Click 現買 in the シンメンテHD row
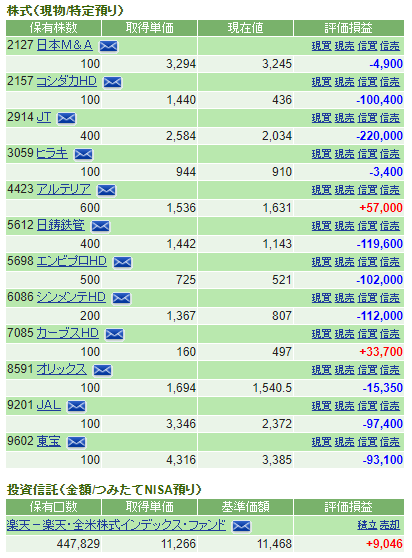Screen dimensions: 412x558 pyautogui.click(x=322, y=298)
